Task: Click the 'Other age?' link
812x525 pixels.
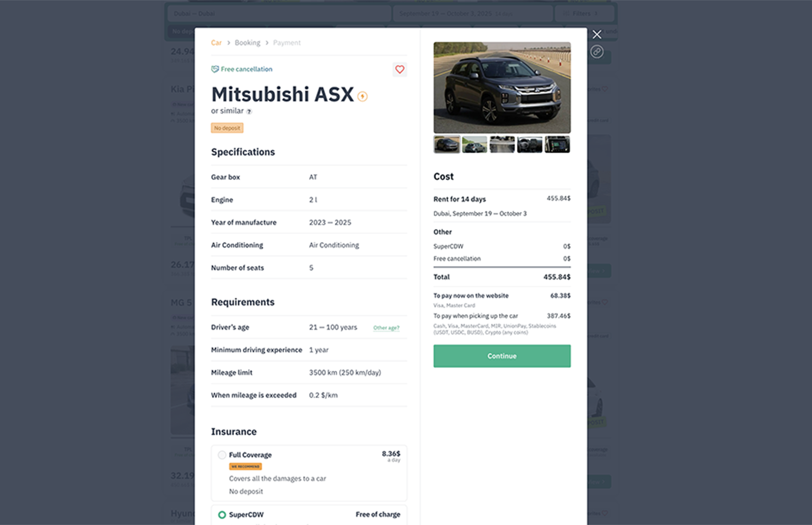Action: pos(386,328)
